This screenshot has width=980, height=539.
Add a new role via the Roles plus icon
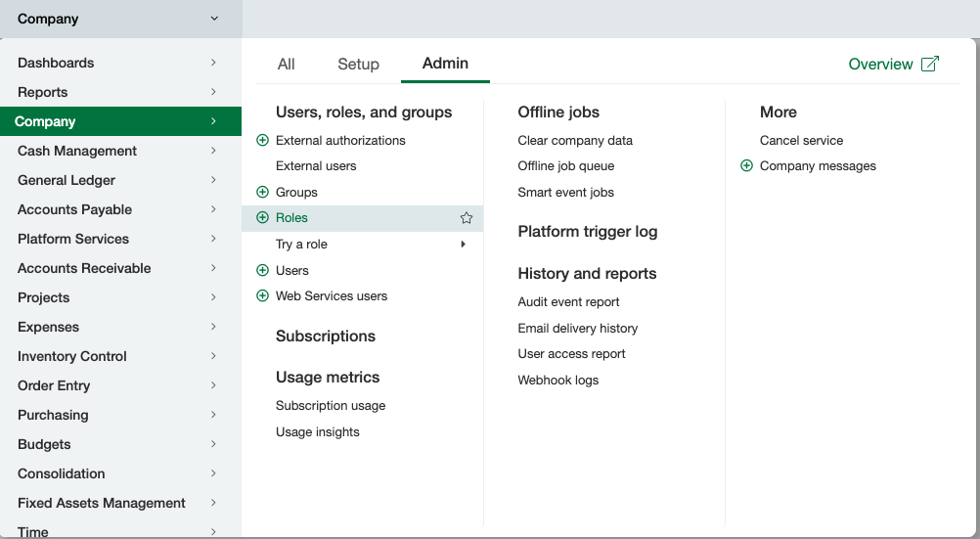tap(262, 217)
